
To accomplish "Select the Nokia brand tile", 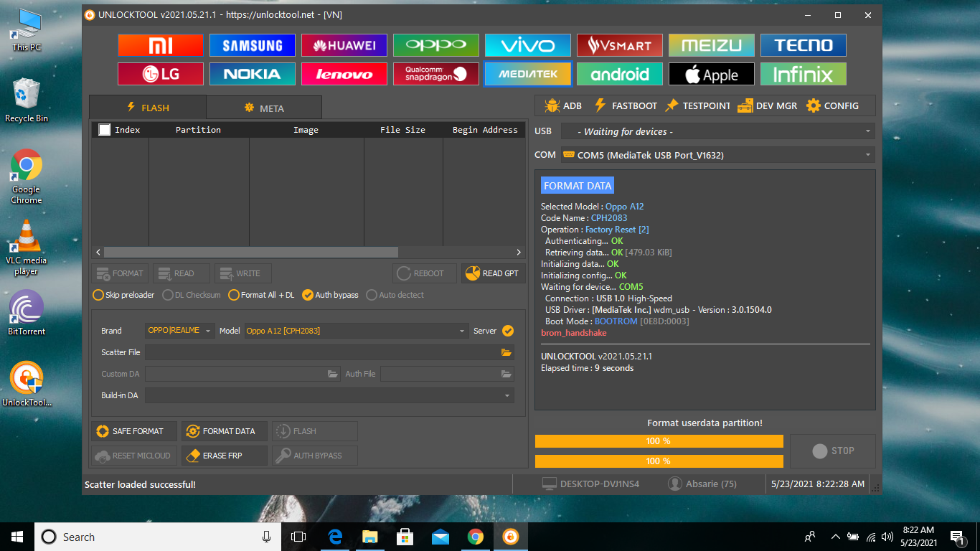I will pos(253,74).
